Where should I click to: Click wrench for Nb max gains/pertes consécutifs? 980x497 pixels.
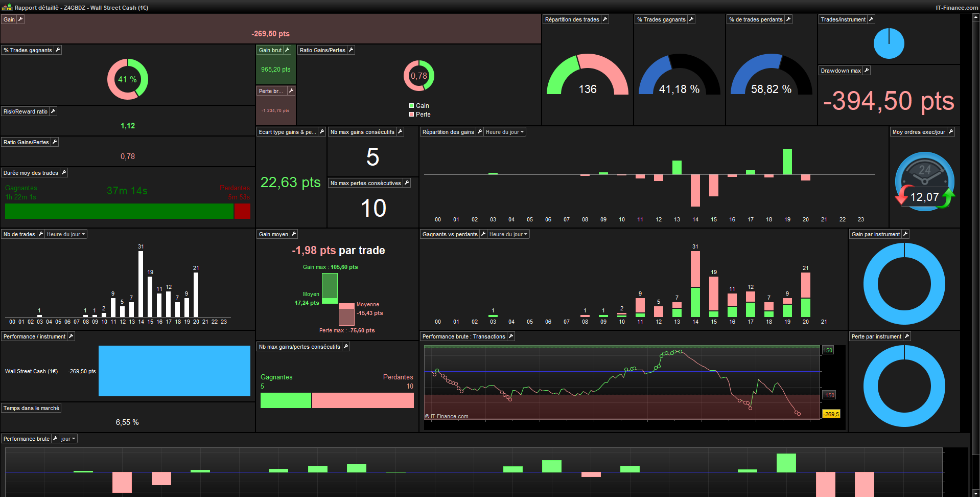[x=346, y=347]
